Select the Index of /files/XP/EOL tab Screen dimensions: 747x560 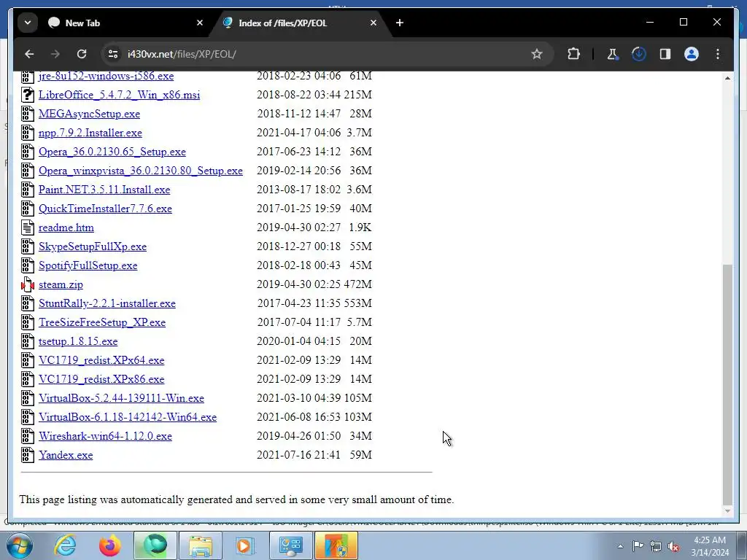(x=301, y=23)
